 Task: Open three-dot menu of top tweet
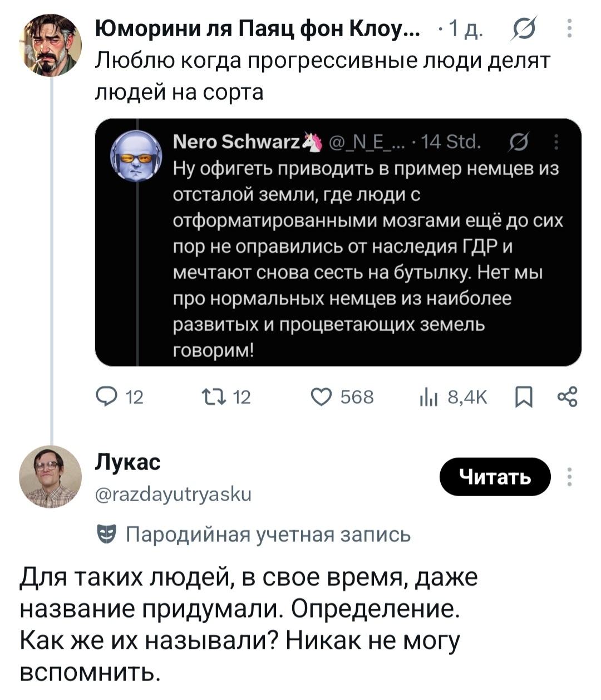[569, 28]
